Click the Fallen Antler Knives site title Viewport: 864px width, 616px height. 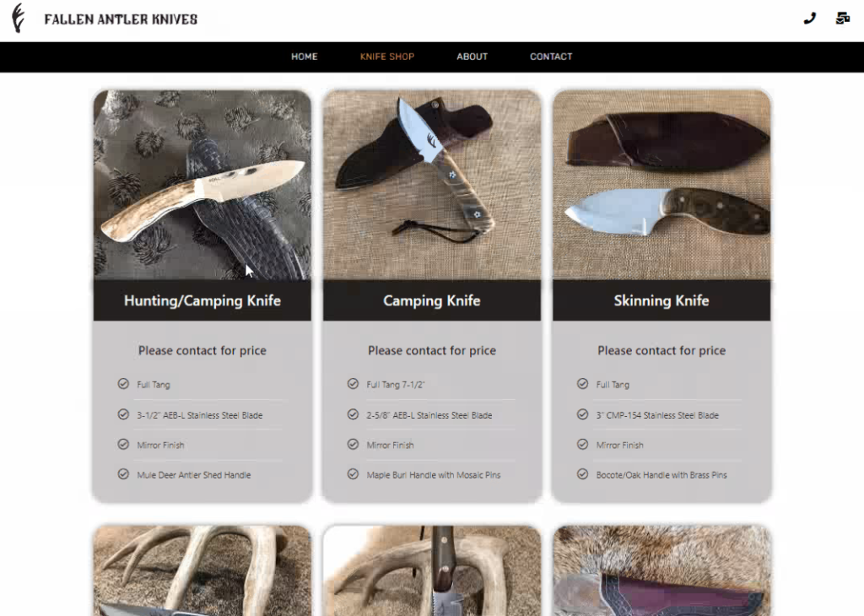pyautogui.click(x=121, y=19)
